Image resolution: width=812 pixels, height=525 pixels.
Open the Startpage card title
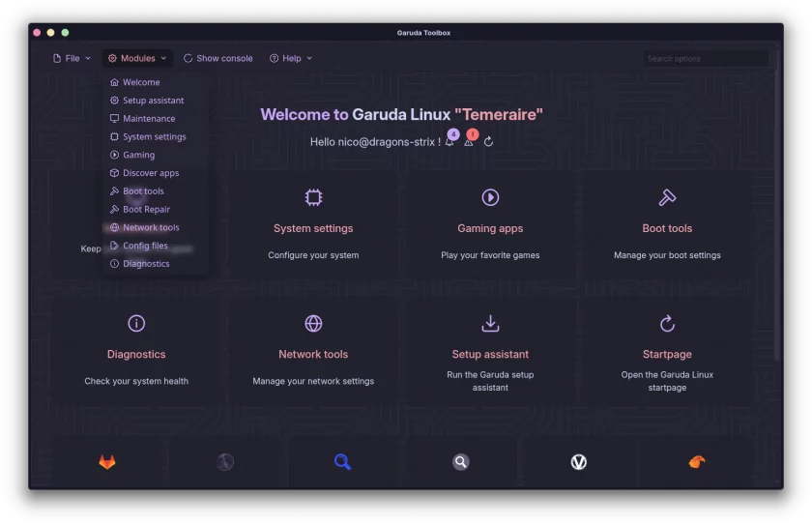667,354
